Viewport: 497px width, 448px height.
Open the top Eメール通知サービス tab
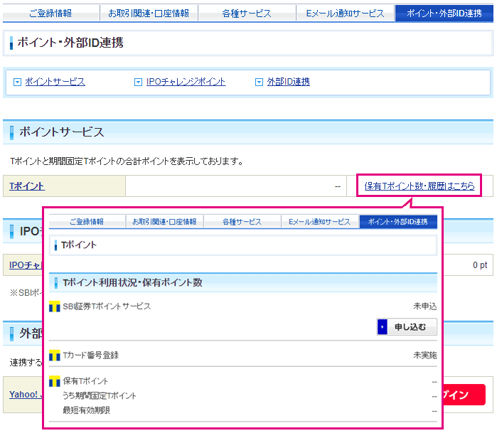point(345,14)
